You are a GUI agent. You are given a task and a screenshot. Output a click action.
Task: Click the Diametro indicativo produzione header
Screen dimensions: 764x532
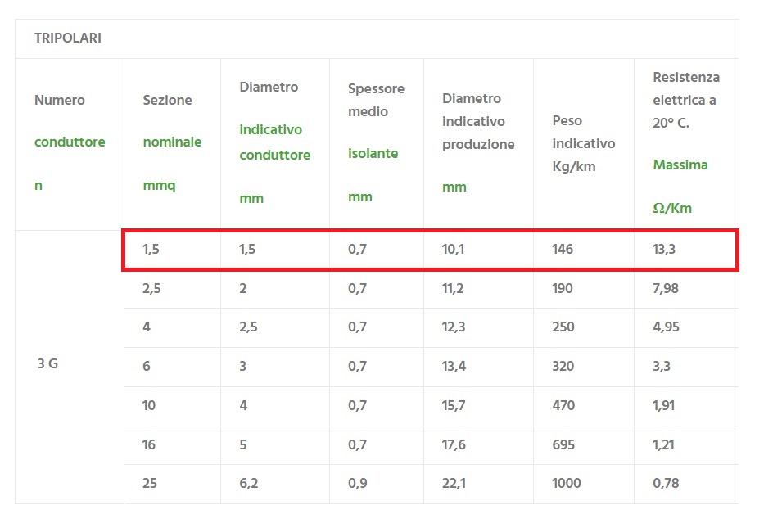[x=477, y=142]
